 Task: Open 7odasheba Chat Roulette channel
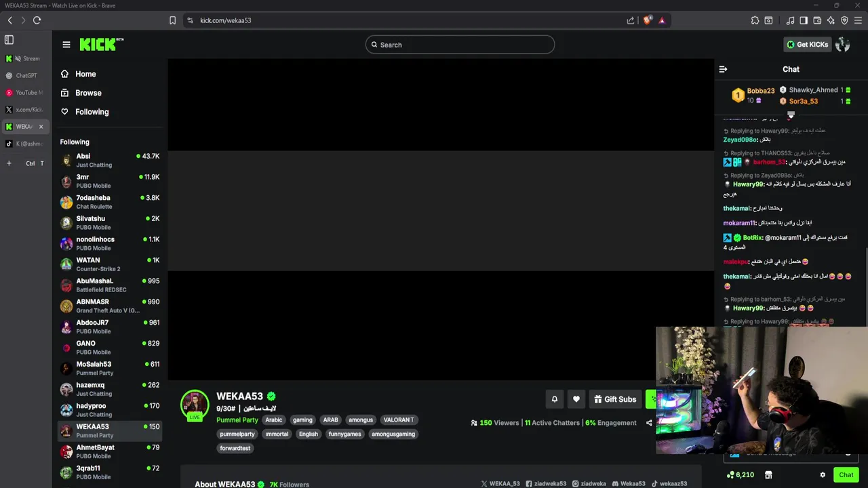pyautogui.click(x=110, y=202)
